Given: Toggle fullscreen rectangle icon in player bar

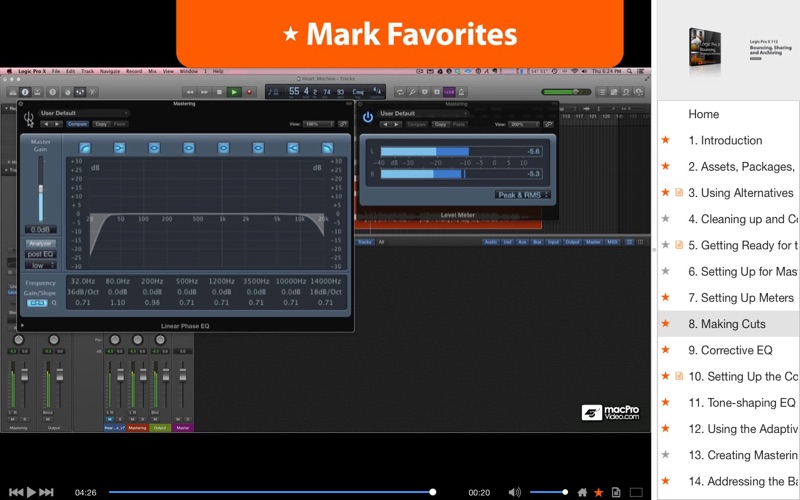Looking at the screenshot, I should (636, 492).
